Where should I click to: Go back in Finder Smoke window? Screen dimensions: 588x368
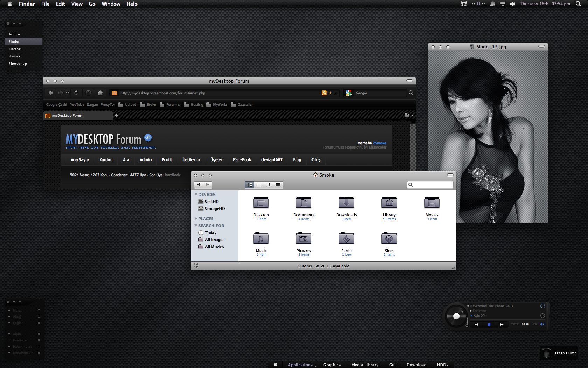click(198, 184)
